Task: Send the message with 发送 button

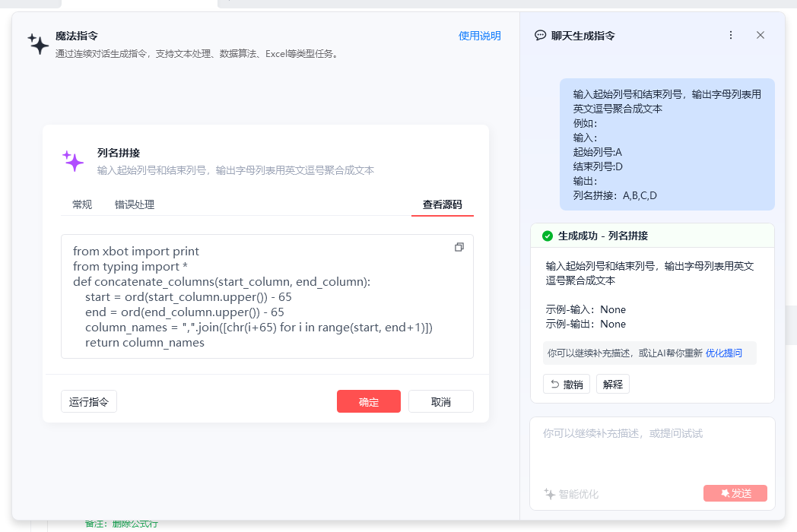Action: tap(735, 493)
